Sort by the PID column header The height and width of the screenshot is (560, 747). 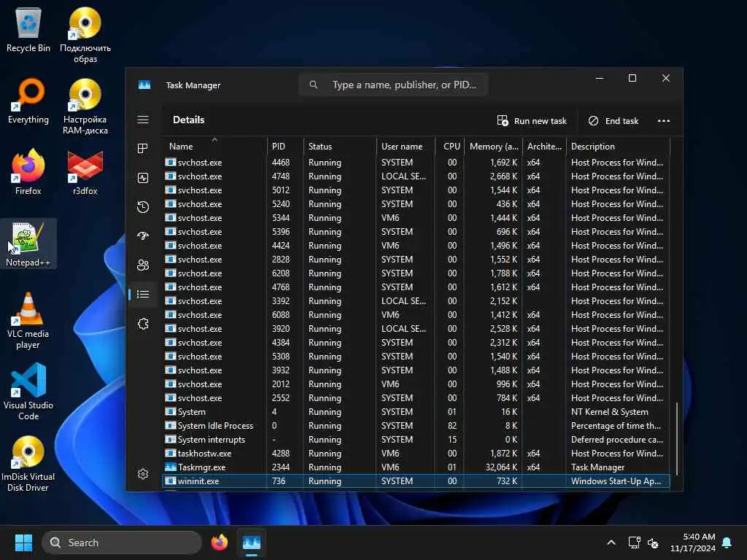pyautogui.click(x=285, y=146)
